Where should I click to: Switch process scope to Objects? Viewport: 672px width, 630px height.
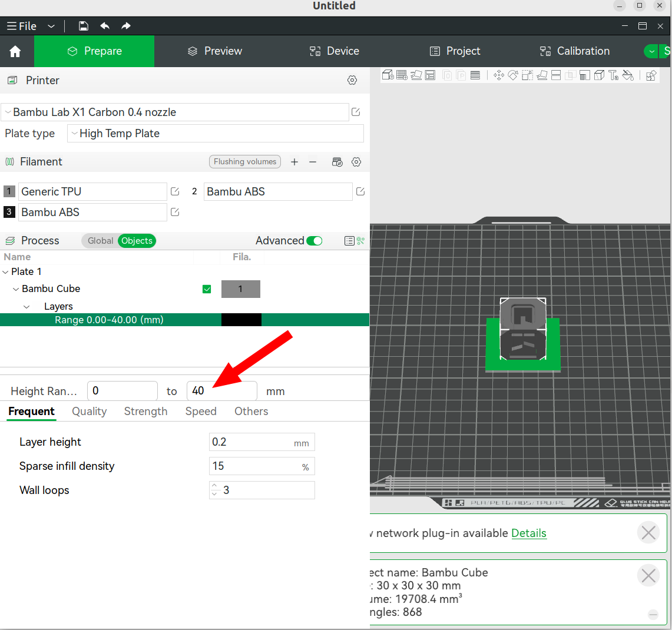coord(137,241)
